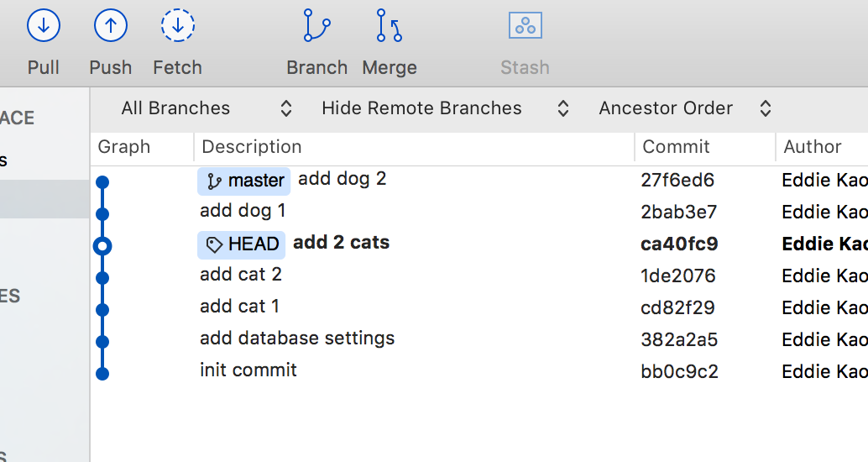Select the 'add dog 1' commit
Image resolution: width=868 pixels, height=462 pixels.
pos(243,211)
